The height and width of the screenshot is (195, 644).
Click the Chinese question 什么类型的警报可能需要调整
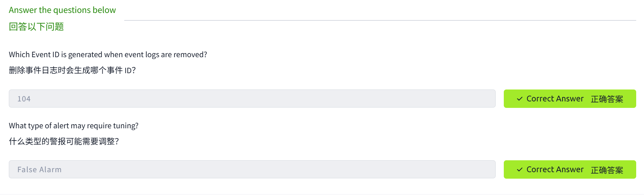coord(63,141)
